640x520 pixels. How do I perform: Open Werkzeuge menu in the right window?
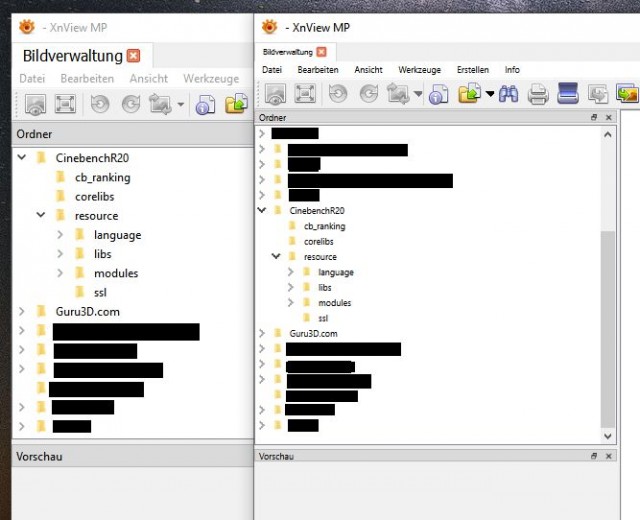tap(420, 70)
